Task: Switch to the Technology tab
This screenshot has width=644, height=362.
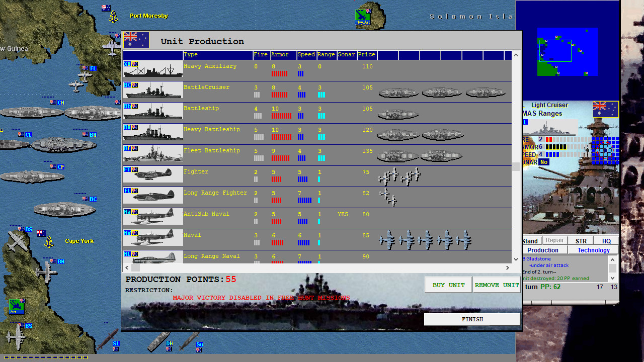Action: tap(593, 250)
